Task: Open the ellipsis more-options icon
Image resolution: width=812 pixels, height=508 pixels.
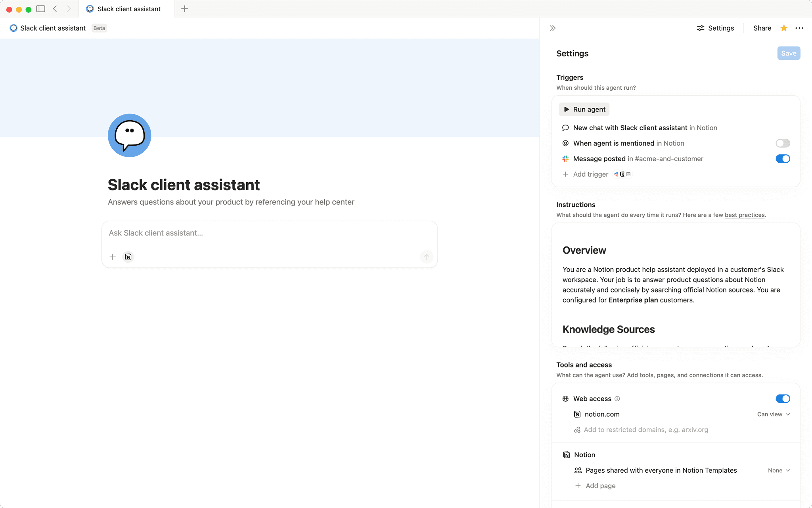Action: coord(799,28)
